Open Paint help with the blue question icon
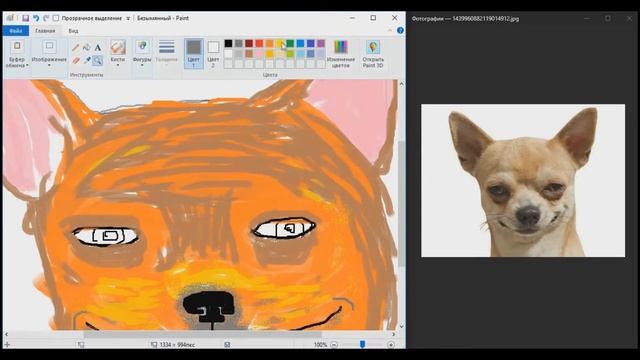The width and height of the screenshot is (640, 360). point(400,31)
